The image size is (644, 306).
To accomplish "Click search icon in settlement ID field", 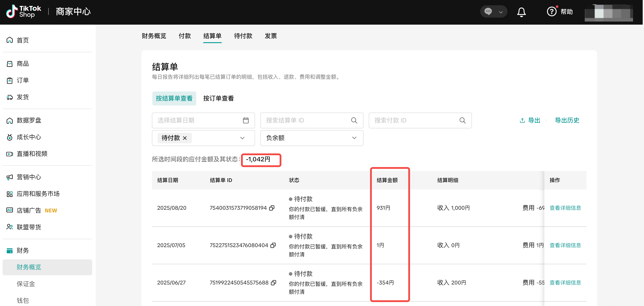I will [354, 120].
